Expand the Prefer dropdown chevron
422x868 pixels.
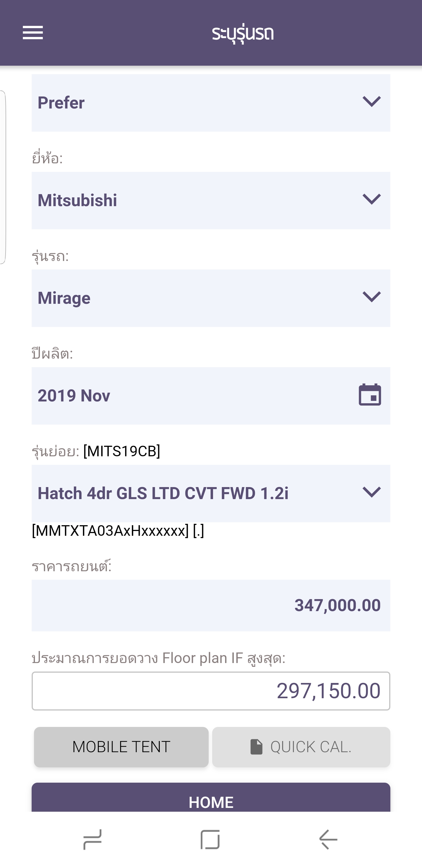coord(372,101)
